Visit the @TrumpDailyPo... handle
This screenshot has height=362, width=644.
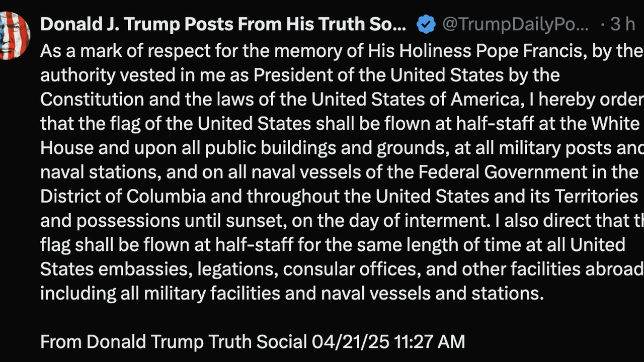(x=515, y=25)
